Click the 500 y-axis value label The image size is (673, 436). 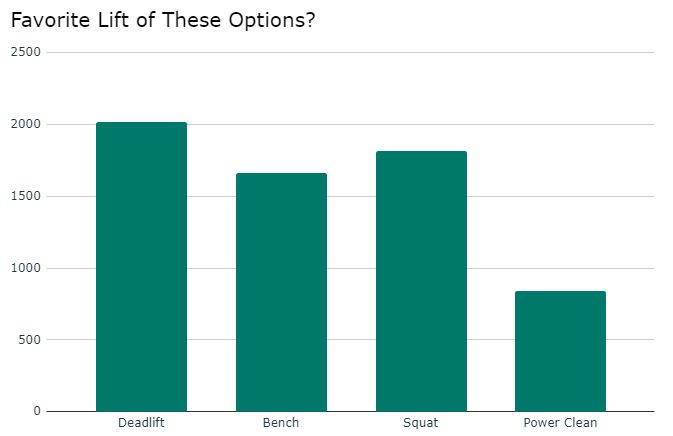pos(30,340)
